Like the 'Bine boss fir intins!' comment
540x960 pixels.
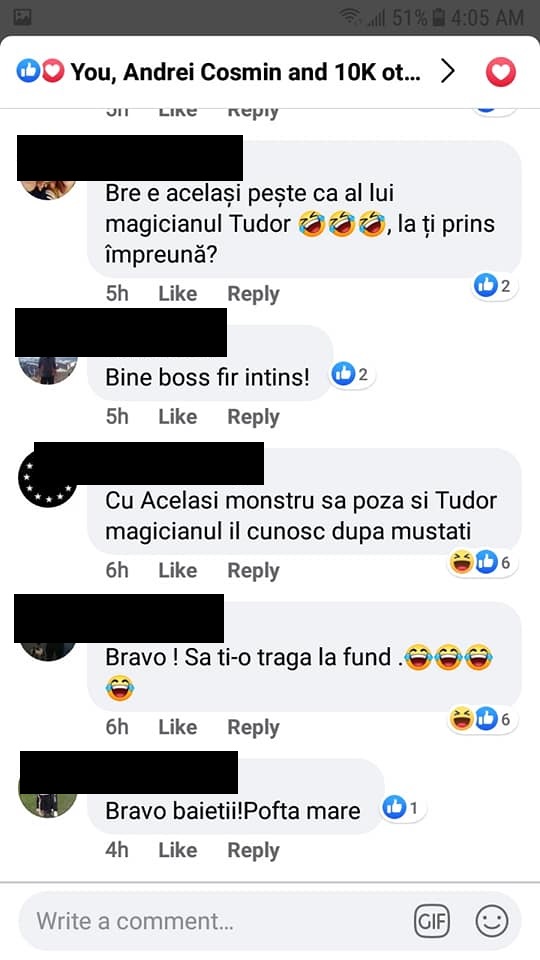178,417
